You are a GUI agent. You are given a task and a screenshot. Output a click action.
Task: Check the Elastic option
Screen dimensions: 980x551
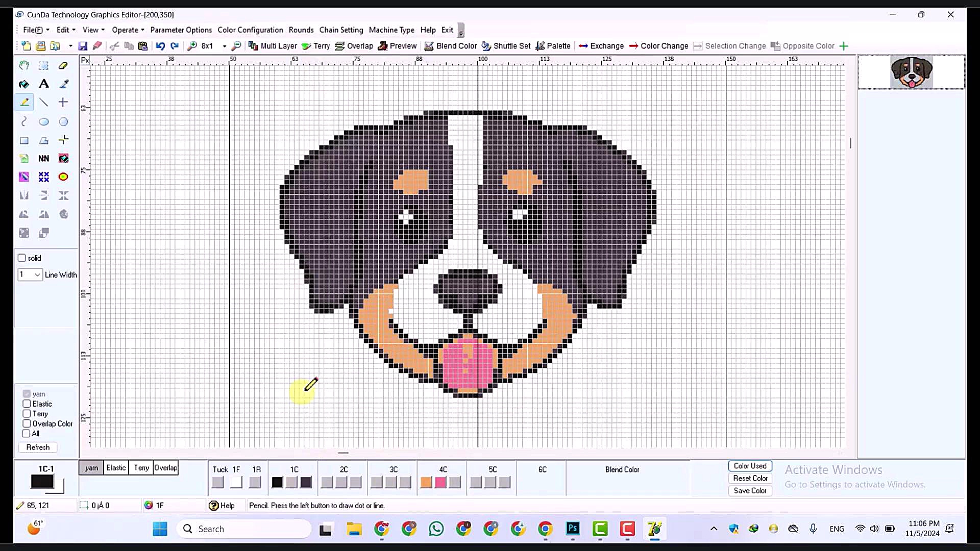pos(27,404)
